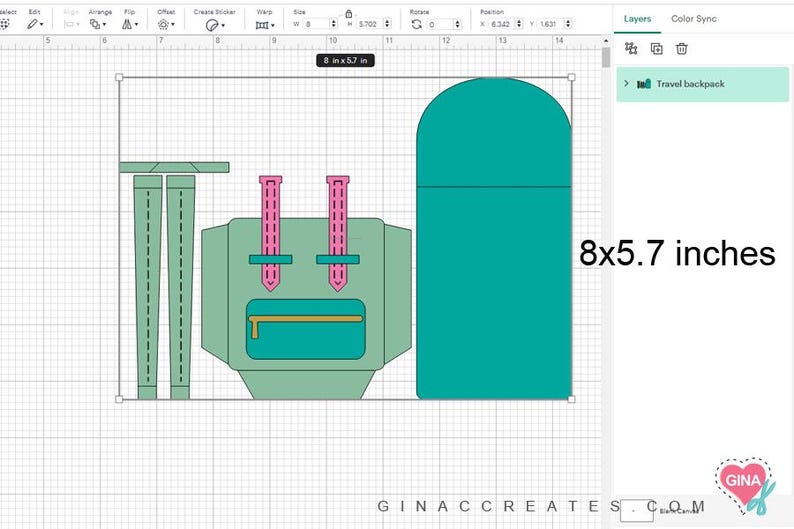Image resolution: width=794 pixels, height=529 pixels.
Task: Click the Rotate field stepper arrows
Action: click(x=458, y=24)
